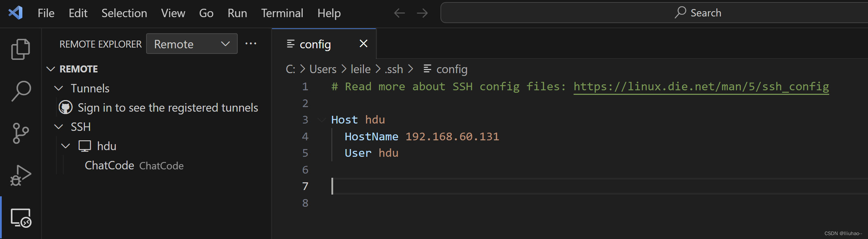Click the IP address 192.168.60.131
Image resolution: width=868 pixels, height=239 pixels.
click(452, 136)
